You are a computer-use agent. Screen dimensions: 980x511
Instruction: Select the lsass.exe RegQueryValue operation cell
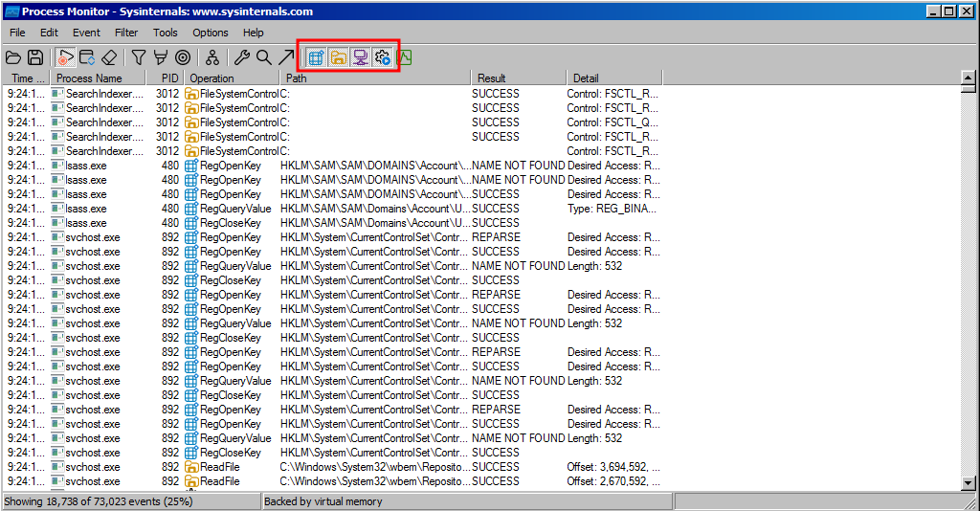coord(235,209)
